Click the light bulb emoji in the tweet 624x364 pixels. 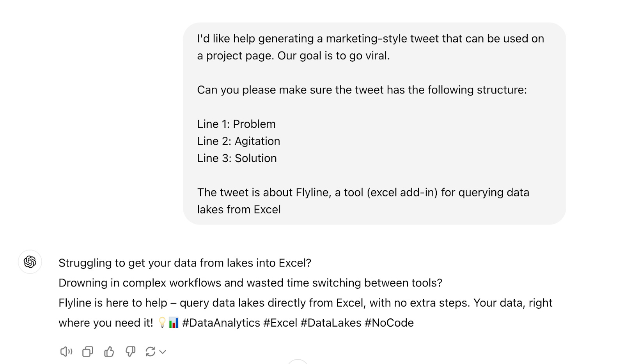click(x=162, y=323)
